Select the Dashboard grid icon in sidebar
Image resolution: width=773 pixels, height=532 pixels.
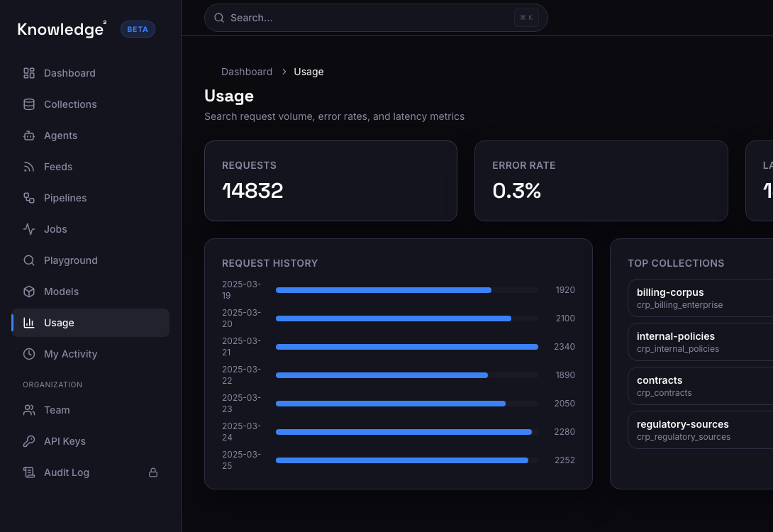point(28,73)
